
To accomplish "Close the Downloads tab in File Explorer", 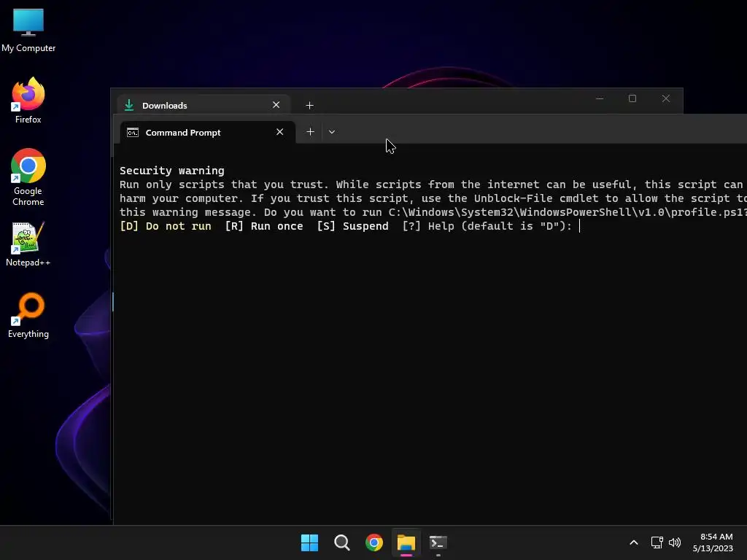I will pos(276,105).
